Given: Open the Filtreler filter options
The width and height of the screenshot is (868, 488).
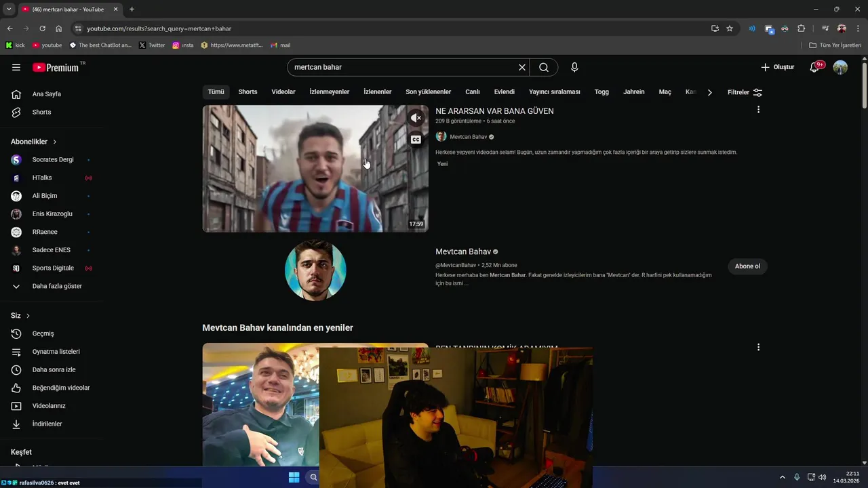Looking at the screenshot, I should pyautogui.click(x=745, y=92).
